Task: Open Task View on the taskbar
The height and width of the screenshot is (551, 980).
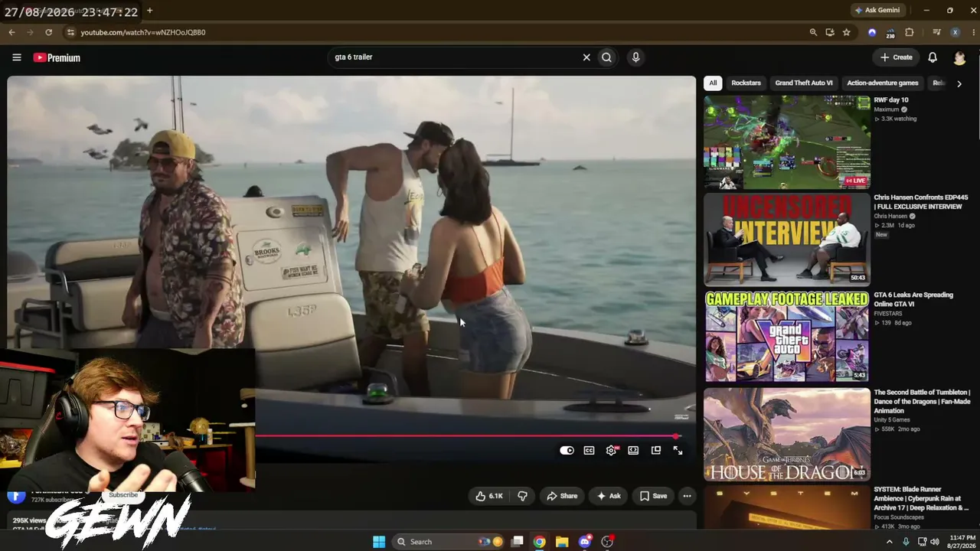Action: pyautogui.click(x=518, y=542)
